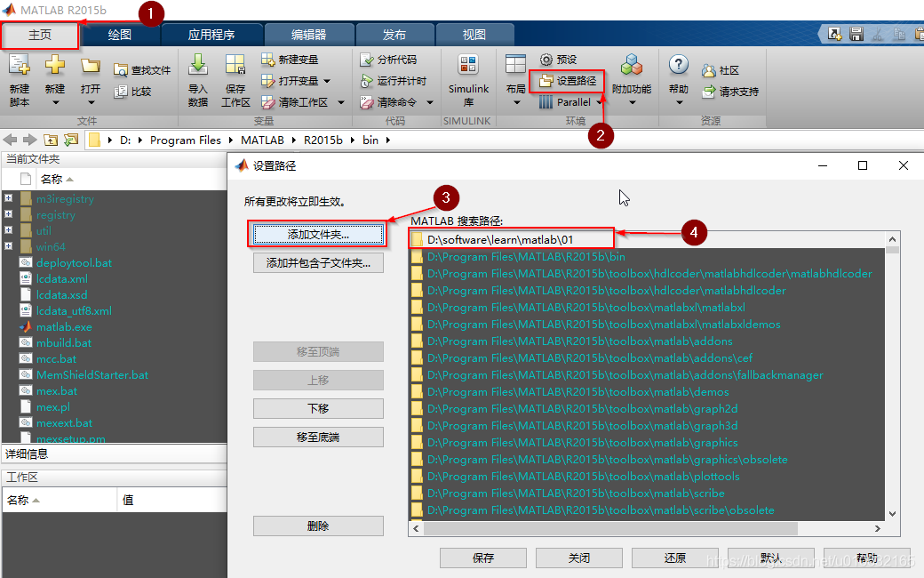924x578 pixels.
Task: Click the Open (打开) folder icon
Action: [90, 65]
